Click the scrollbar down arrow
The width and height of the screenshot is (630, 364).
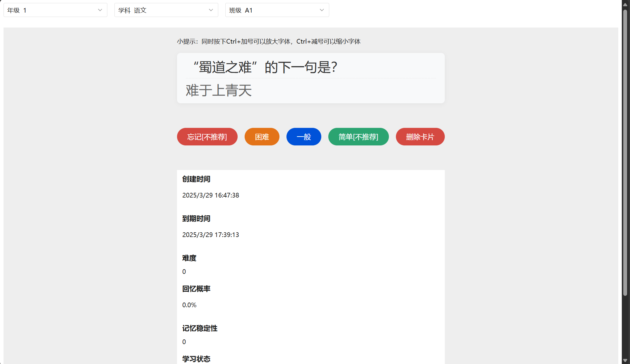[625, 360]
